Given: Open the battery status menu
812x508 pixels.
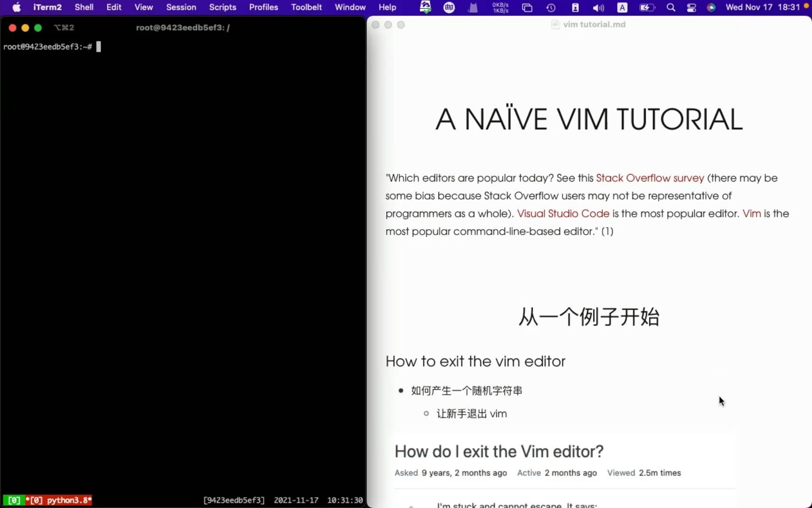Looking at the screenshot, I should point(647,8).
